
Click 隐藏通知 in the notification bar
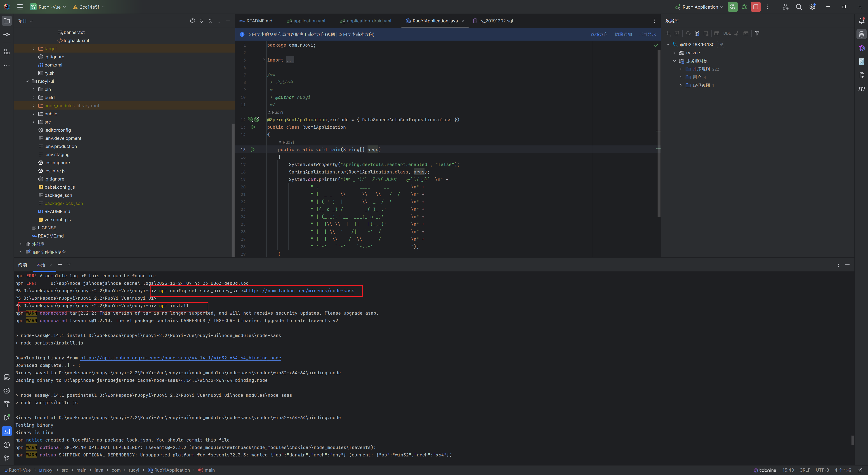coord(623,34)
